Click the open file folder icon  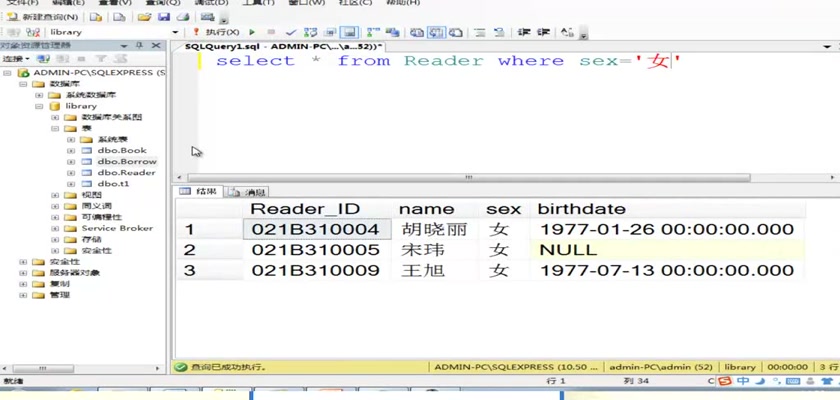[144, 17]
